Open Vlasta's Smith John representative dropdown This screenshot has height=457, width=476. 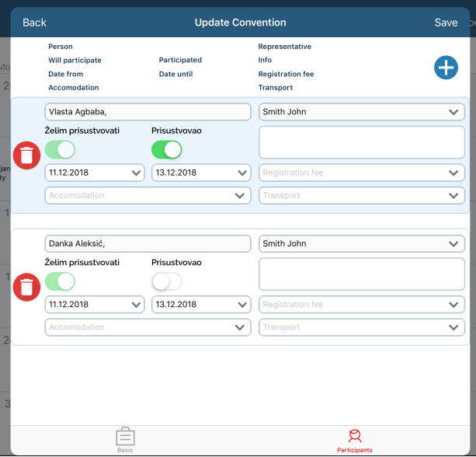click(x=361, y=112)
